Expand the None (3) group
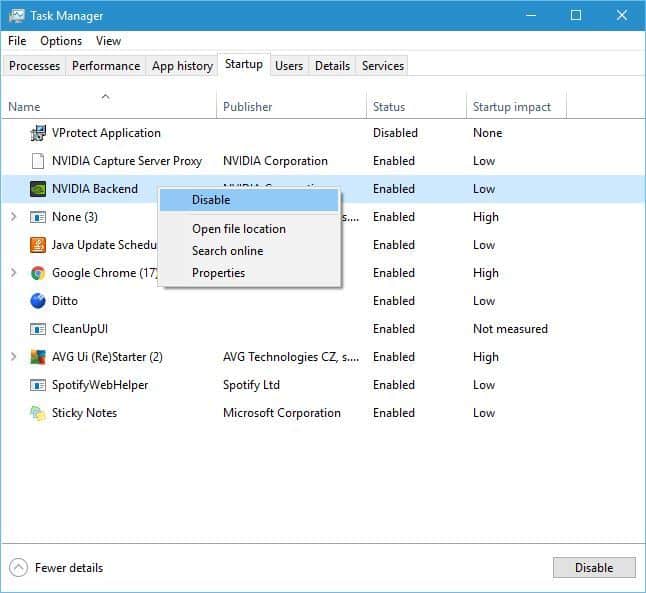Image resolution: width=646 pixels, height=593 pixels. tap(13, 217)
